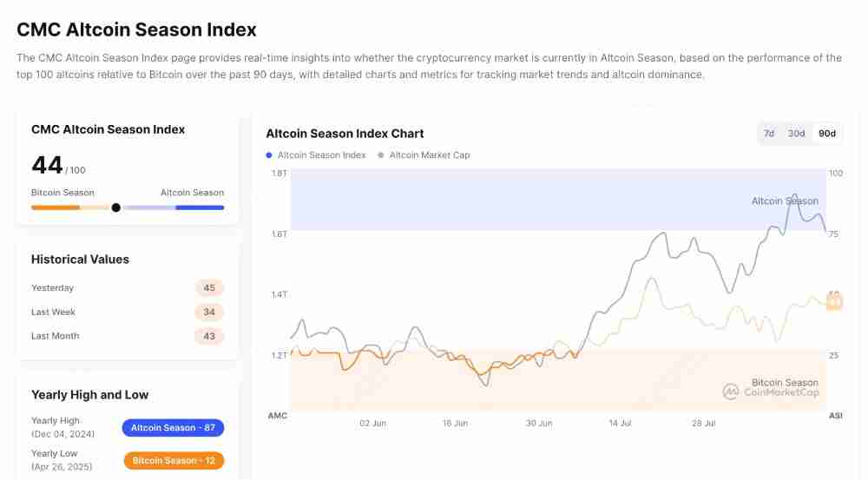Viewport: 868px width, 480px height.
Task: Click the orange Bitcoin Season slider segment
Action: [x=56, y=207]
